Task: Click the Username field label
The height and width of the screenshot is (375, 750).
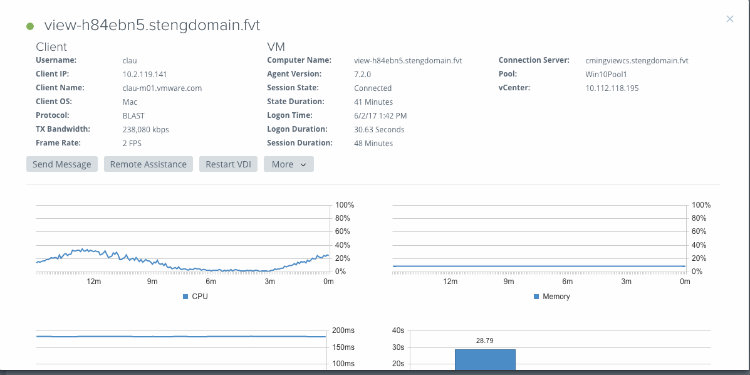Action: (56, 60)
